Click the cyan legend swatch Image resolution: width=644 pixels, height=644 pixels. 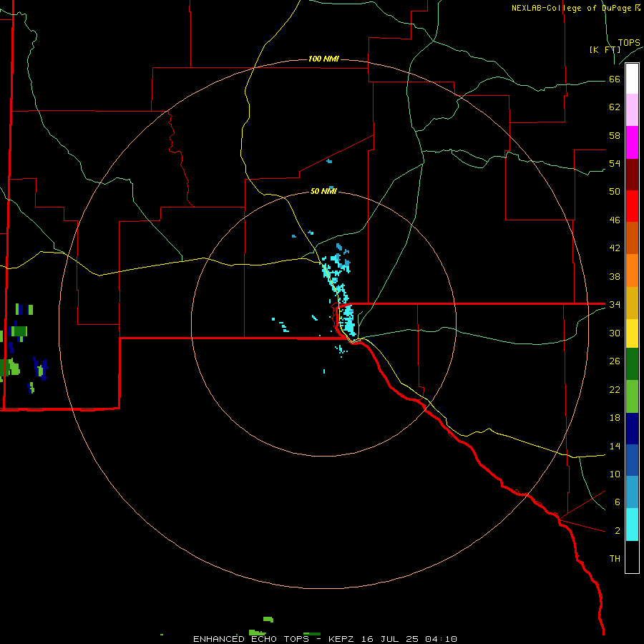[x=632, y=525]
